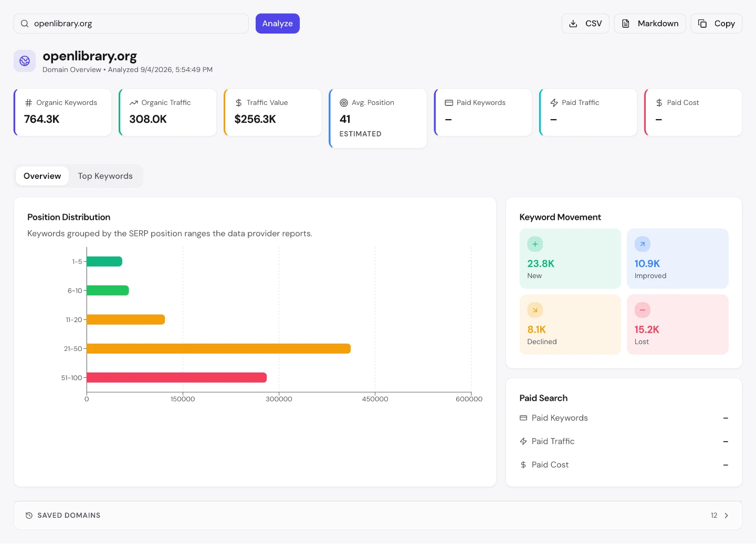
Task: Click the 1-5 position bar in chart
Action: (x=104, y=261)
